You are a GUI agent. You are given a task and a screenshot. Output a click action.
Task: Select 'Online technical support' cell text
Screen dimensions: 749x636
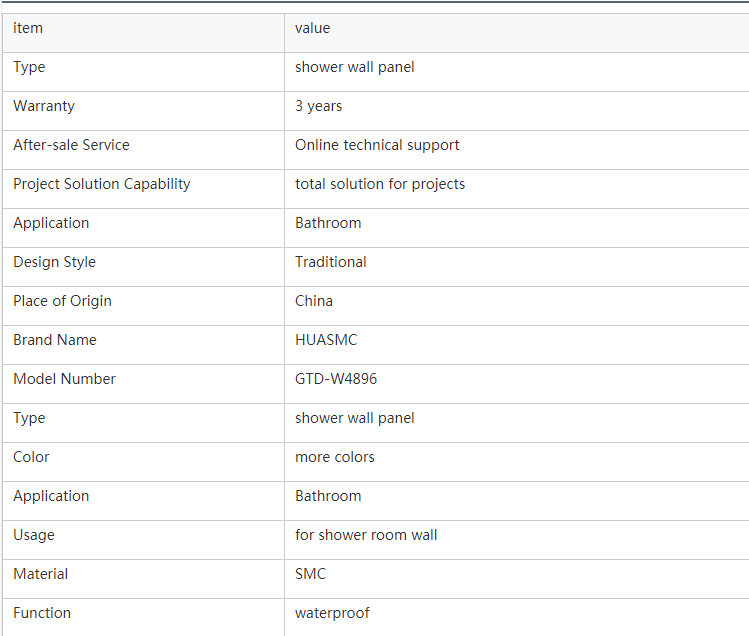click(x=377, y=145)
